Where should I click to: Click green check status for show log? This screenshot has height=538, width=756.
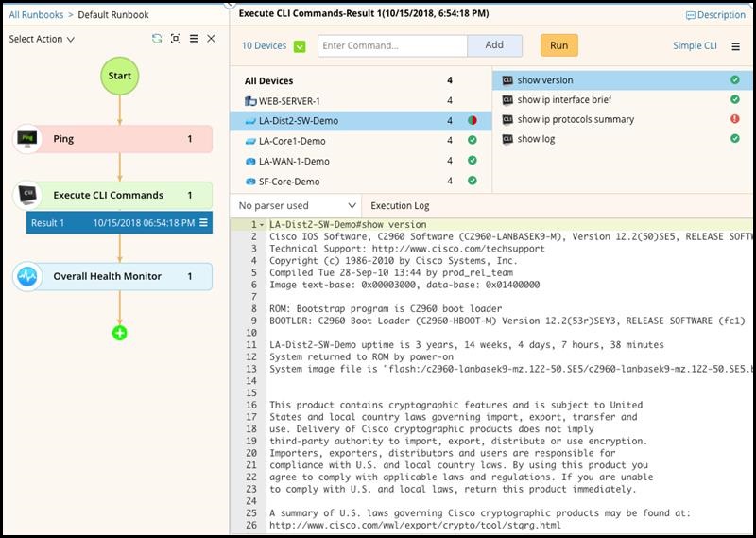pos(735,138)
